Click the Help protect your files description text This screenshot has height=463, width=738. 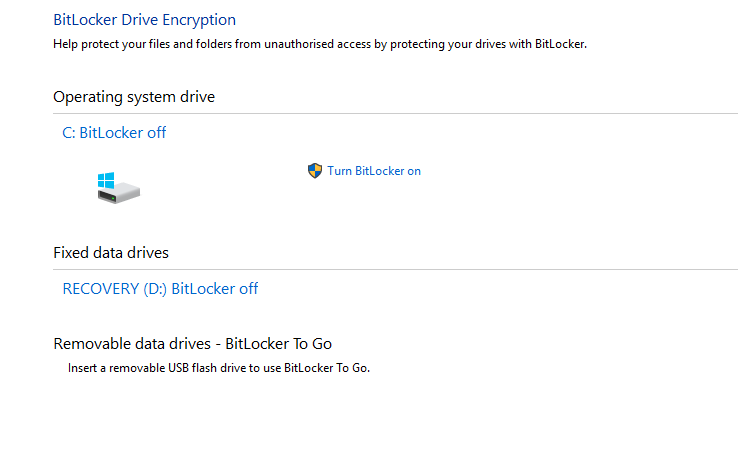pos(319,44)
